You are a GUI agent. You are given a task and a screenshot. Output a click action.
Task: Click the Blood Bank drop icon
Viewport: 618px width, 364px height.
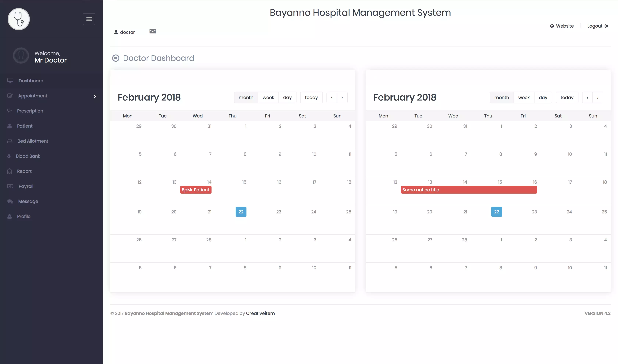9,156
